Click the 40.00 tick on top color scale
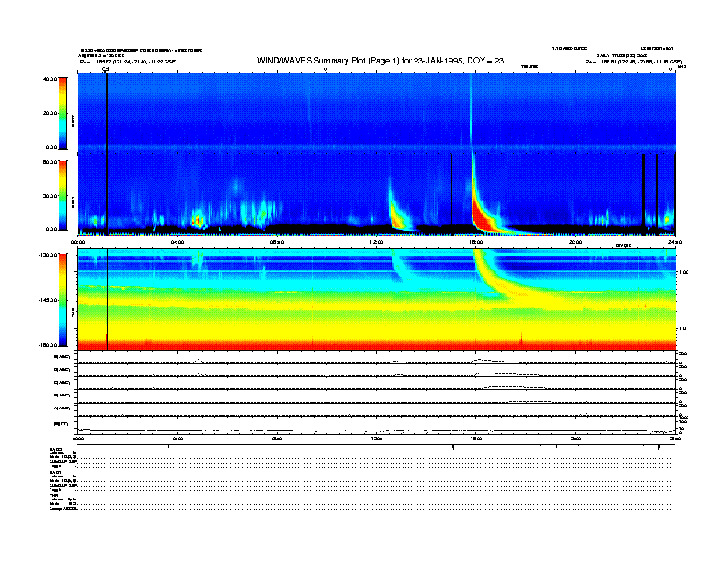 pyautogui.click(x=50, y=79)
